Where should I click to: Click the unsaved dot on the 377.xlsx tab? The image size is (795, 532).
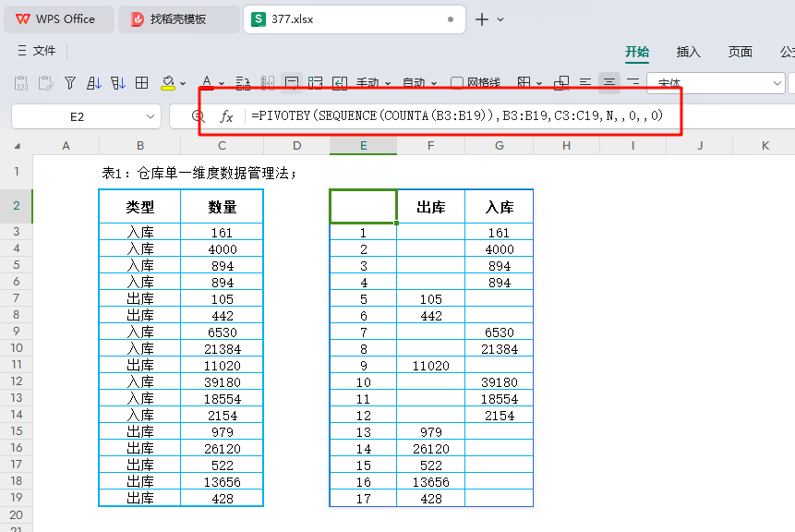coord(451,19)
